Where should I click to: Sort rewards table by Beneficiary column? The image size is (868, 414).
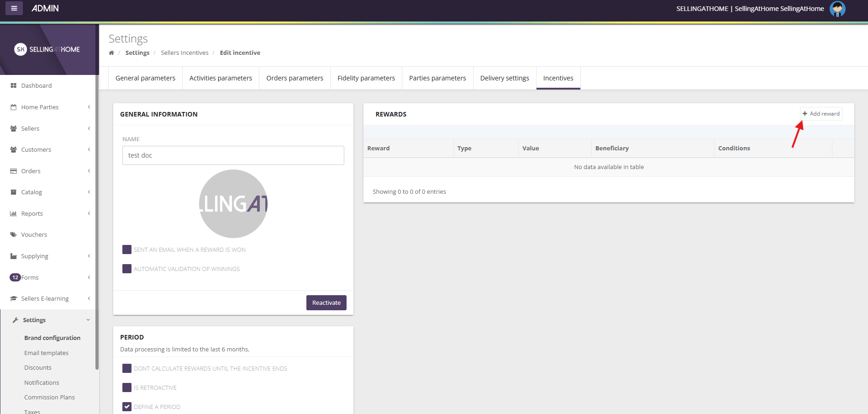(x=653, y=148)
